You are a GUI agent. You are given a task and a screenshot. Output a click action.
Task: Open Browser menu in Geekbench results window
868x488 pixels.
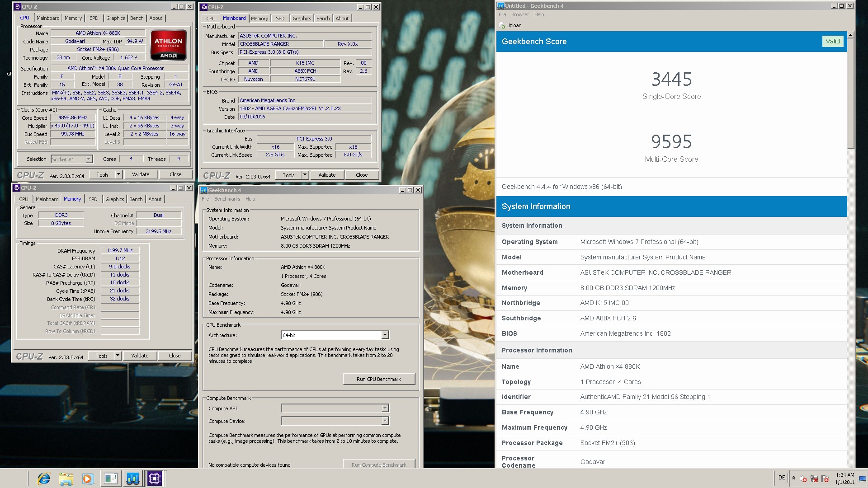(x=520, y=14)
